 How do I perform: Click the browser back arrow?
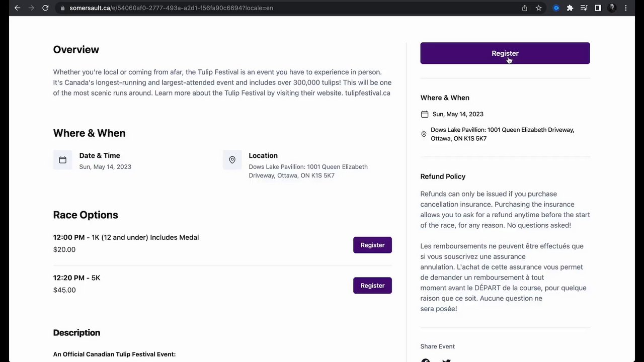coord(17,8)
